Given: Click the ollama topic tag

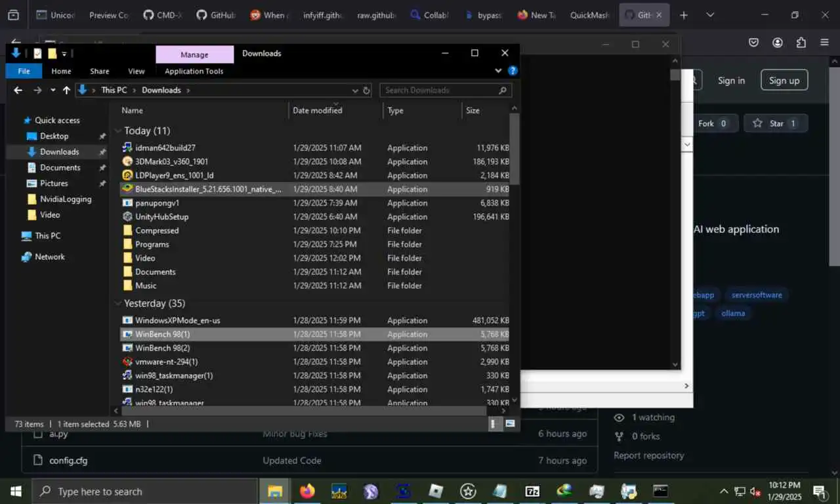Looking at the screenshot, I should tap(733, 313).
